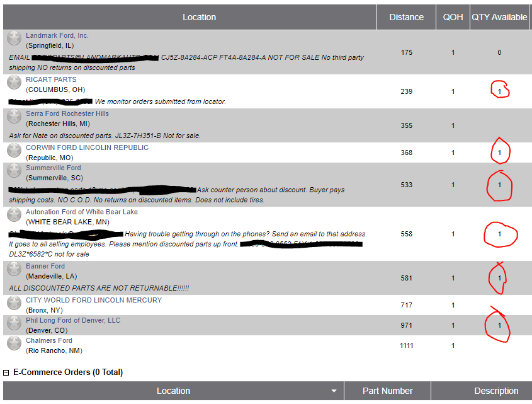532x404 pixels.
Task: Click star next to CITY WORLD FORD LINCOLN MERCURY
Action: pyautogui.click(x=14, y=303)
